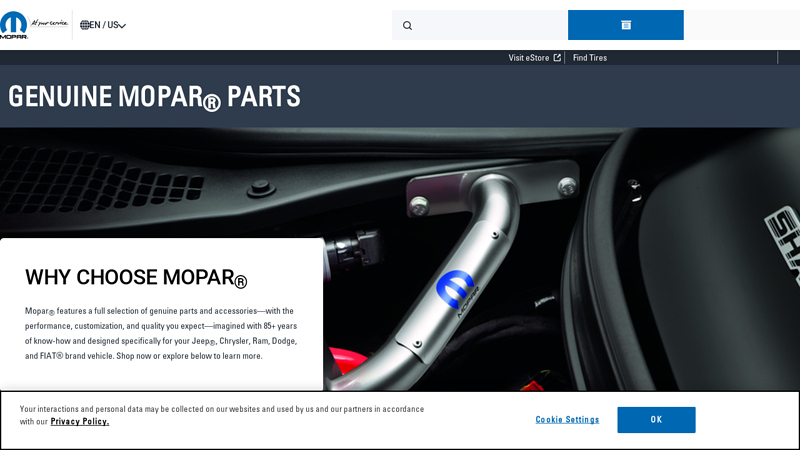Click the external link icon beside eStore
The image size is (800, 450).
tap(557, 58)
